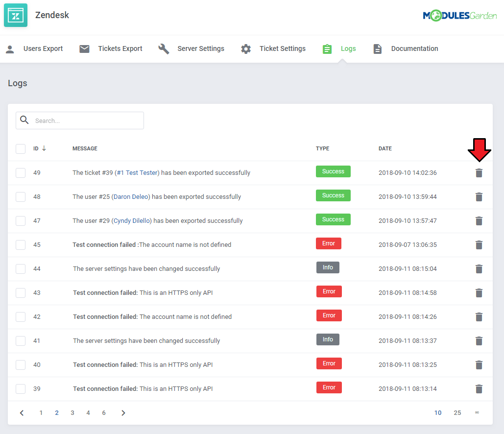Image resolution: width=504 pixels, height=434 pixels.
Task: Delete log entry 40 with trash icon
Action: click(479, 365)
